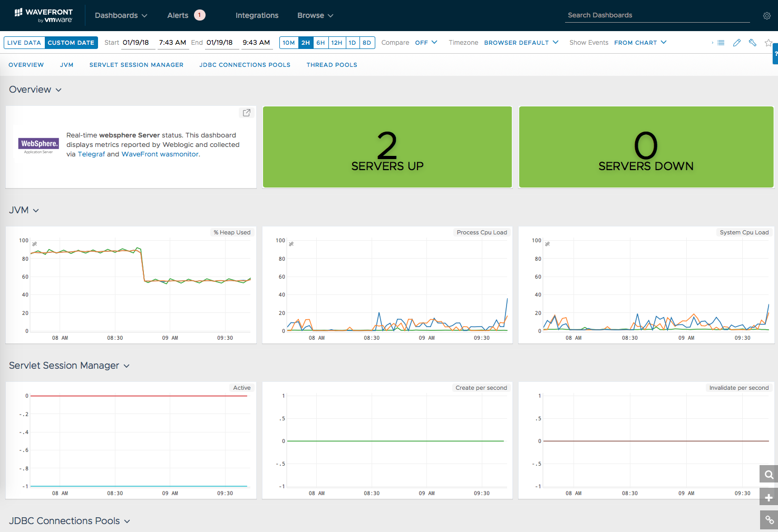Open the Telegraf link
The width and height of the screenshot is (778, 532).
[91, 154]
